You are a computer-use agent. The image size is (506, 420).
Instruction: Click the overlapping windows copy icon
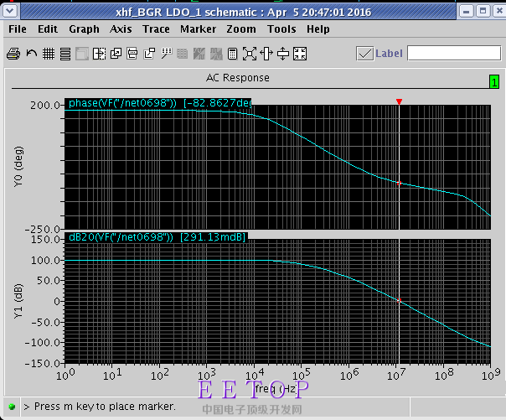click(116, 54)
